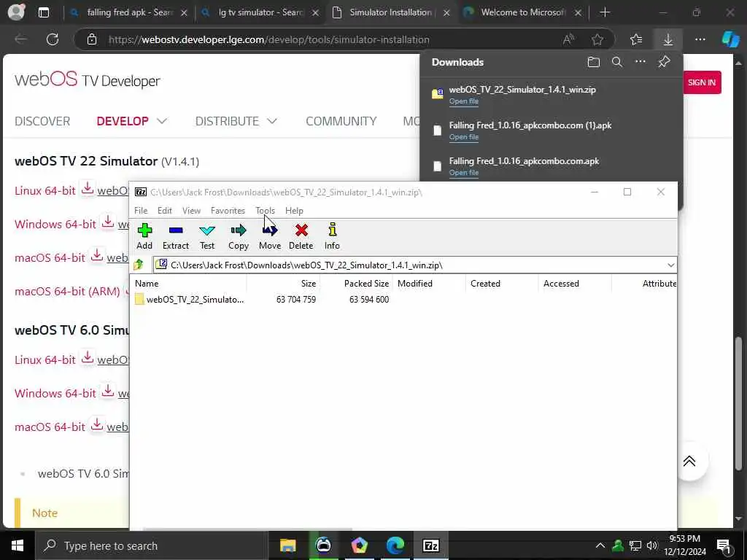
Task: Click the scroll-to-top double chevron button
Action: [x=689, y=461]
